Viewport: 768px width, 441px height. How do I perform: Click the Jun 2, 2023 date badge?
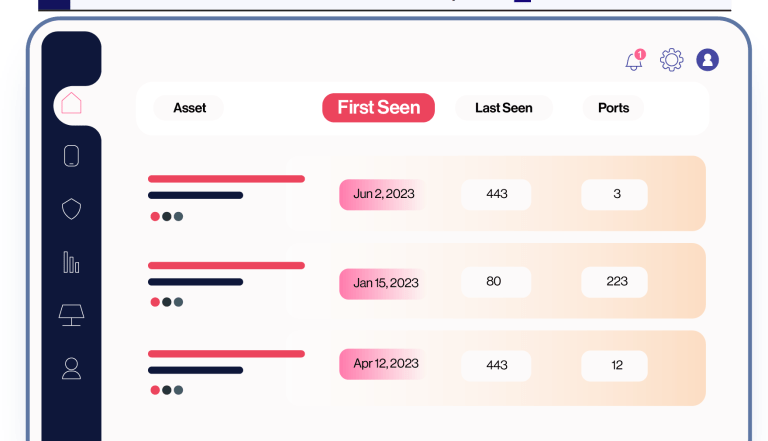(384, 194)
